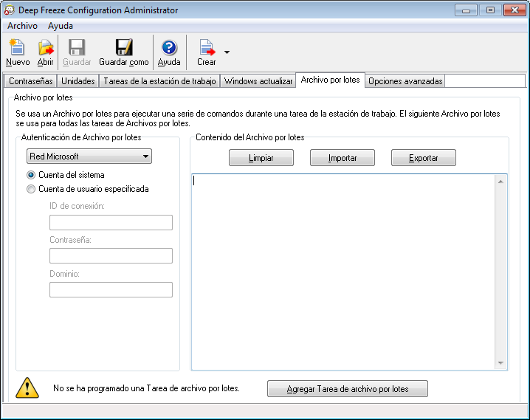530x420 pixels.
Task: Switch to the Contraseñas tab
Action: click(31, 81)
